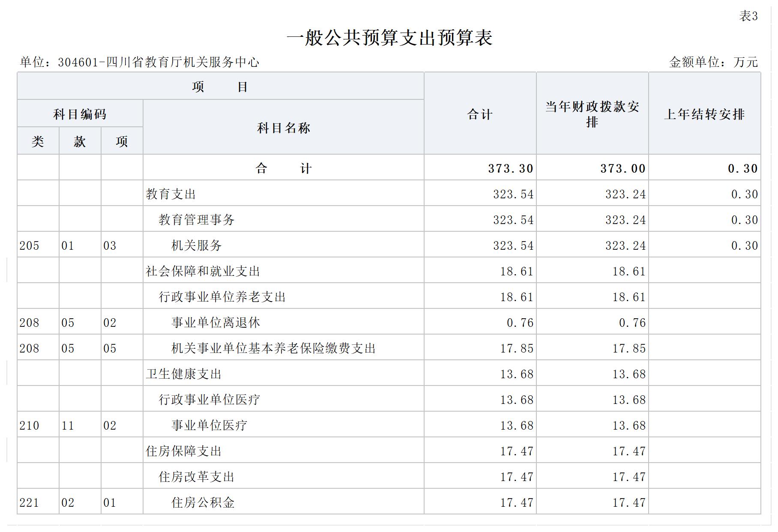
Task: Click the 373.00 total appropriation cell
Action: click(x=622, y=168)
